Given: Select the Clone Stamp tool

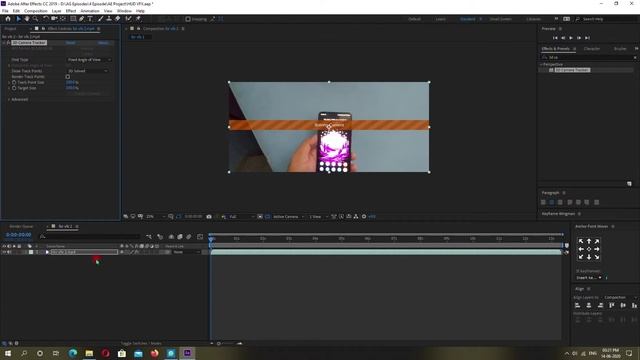Looking at the screenshot, I should tap(109, 19).
